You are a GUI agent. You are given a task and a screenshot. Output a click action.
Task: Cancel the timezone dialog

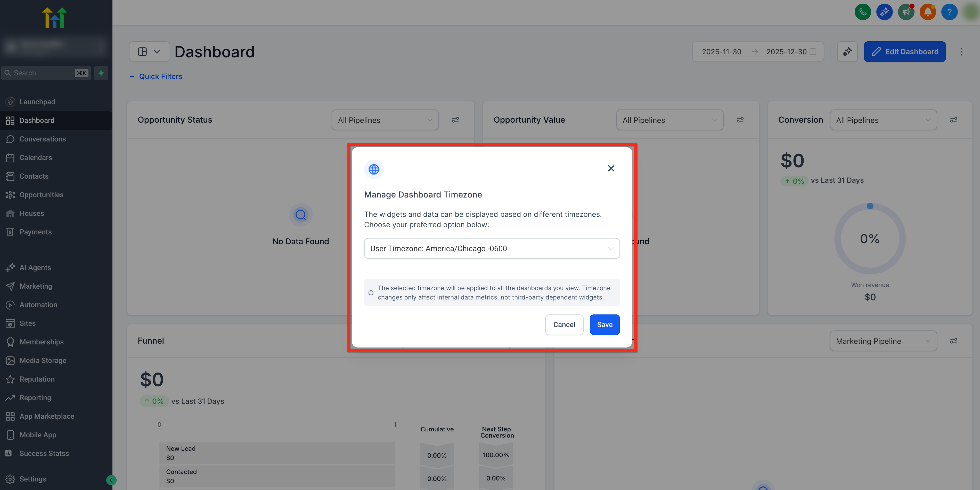[x=564, y=325]
